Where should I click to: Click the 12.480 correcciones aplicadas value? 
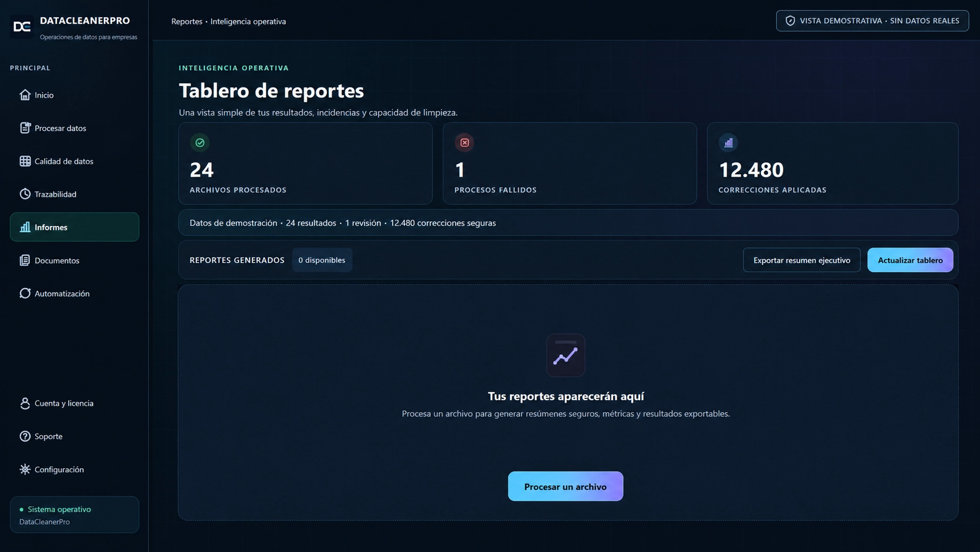coord(751,170)
